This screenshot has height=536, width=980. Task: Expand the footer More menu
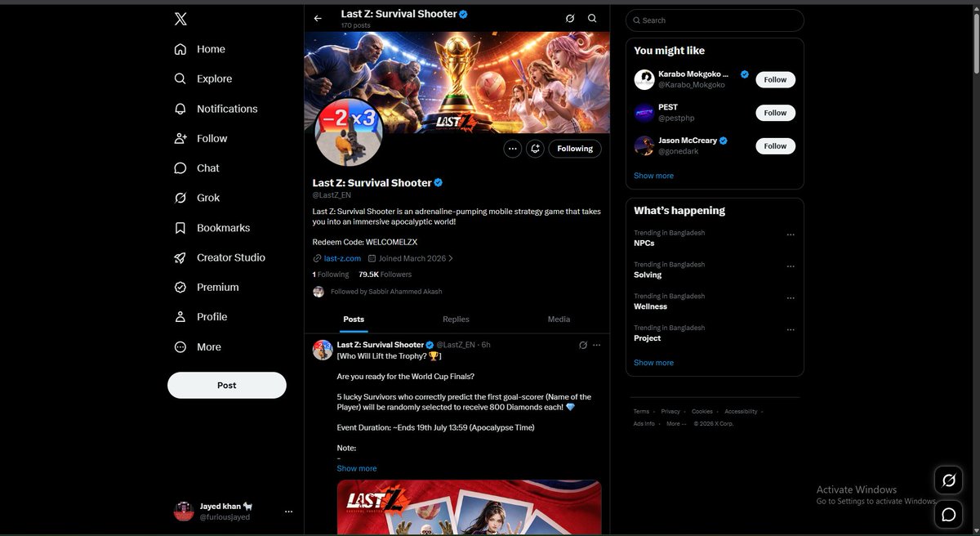tap(675, 424)
